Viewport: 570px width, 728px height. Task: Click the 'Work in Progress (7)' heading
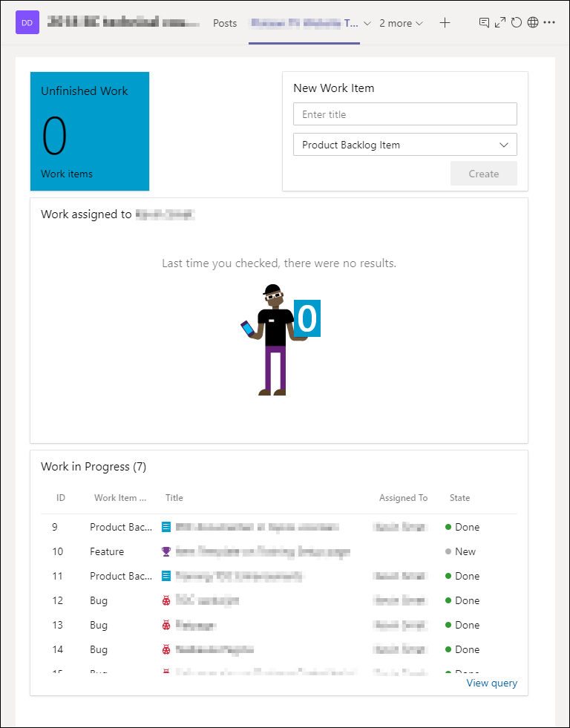point(94,467)
